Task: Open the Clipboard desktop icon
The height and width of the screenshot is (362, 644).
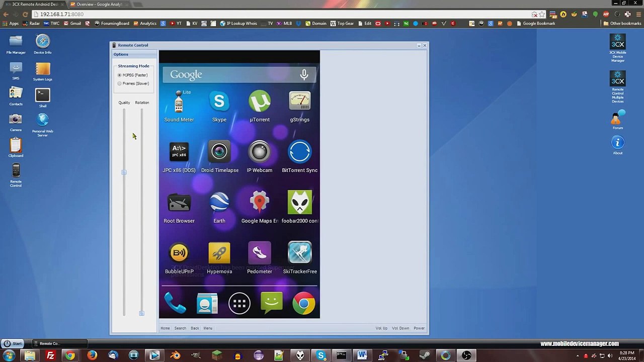Action: (16, 148)
